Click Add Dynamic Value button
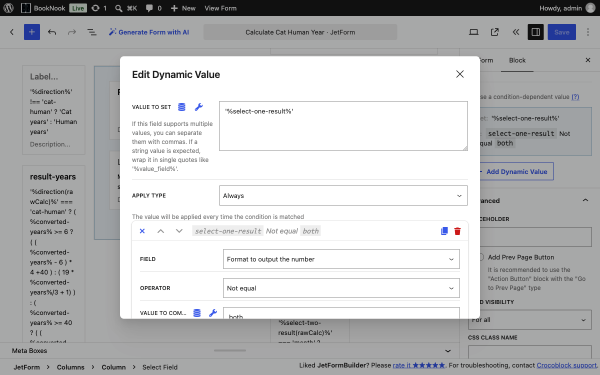 (x=517, y=172)
